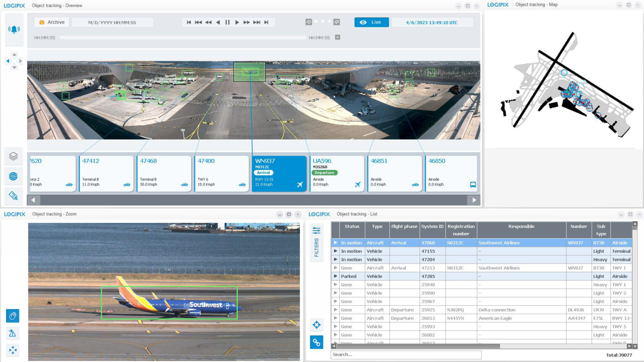Select the labeling tag icon
The width and height of the screenshot is (644, 362).
click(x=13, y=196)
